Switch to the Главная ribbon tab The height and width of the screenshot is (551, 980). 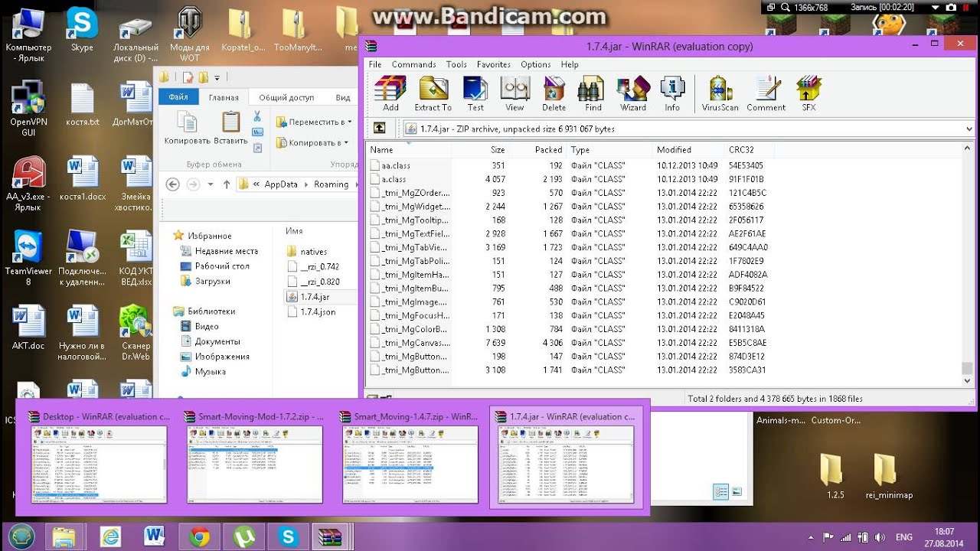coord(224,97)
